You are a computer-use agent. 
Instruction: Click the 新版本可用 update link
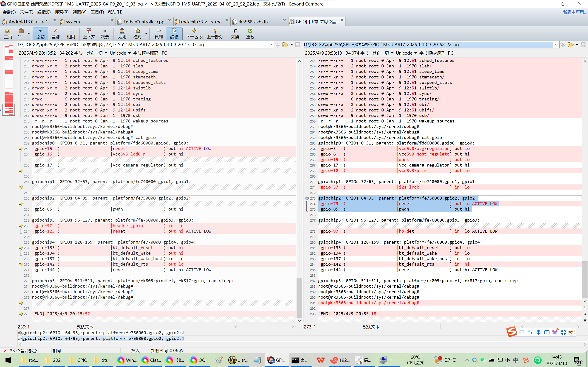(574, 12)
